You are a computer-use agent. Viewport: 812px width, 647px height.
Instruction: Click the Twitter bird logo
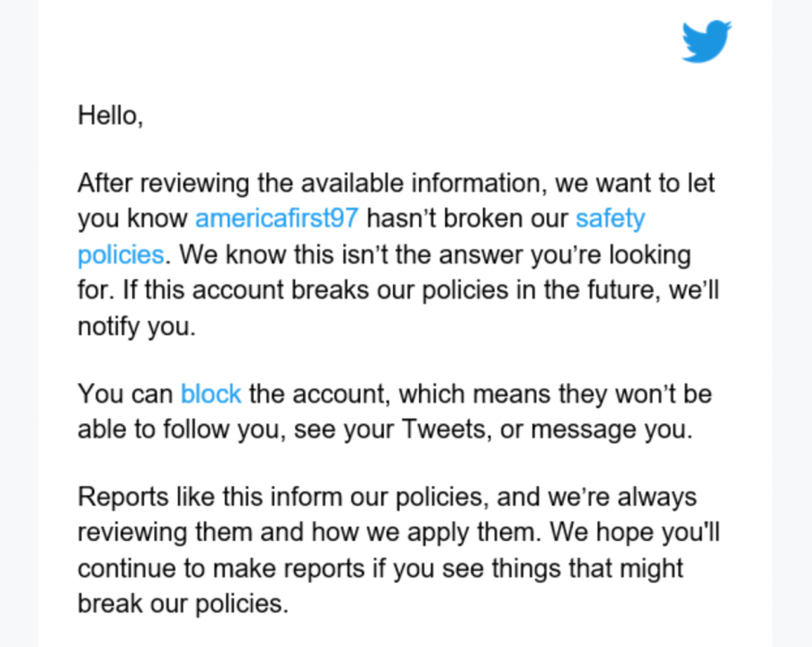pyautogui.click(x=706, y=41)
